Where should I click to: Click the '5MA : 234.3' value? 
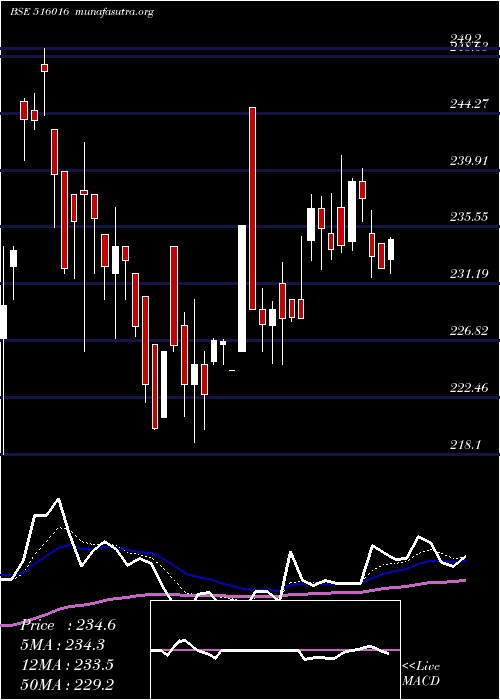(x=62, y=645)
